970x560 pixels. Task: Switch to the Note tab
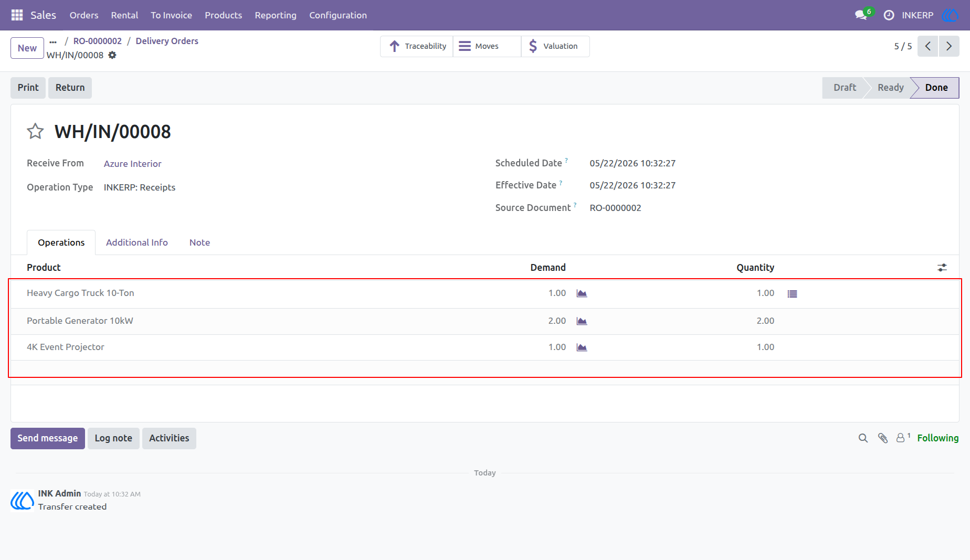(199, 242)
